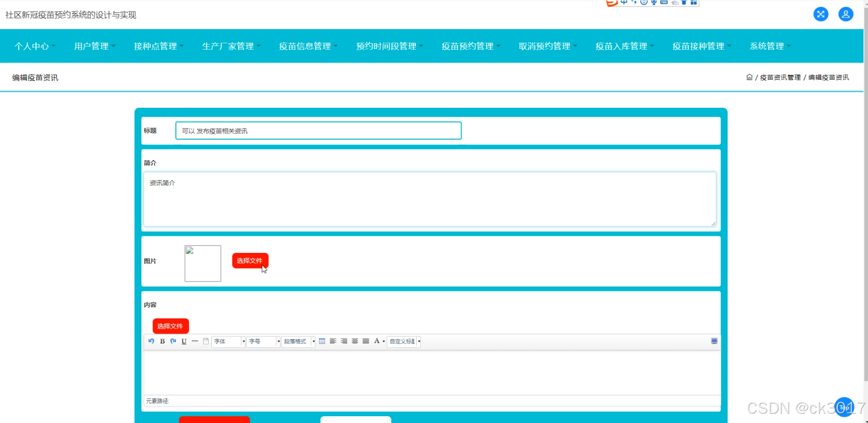Click the redo icon in the editor toolbar
Image resolution: width=868 pixels, height=423 pixels.
(x=173, y=341)
